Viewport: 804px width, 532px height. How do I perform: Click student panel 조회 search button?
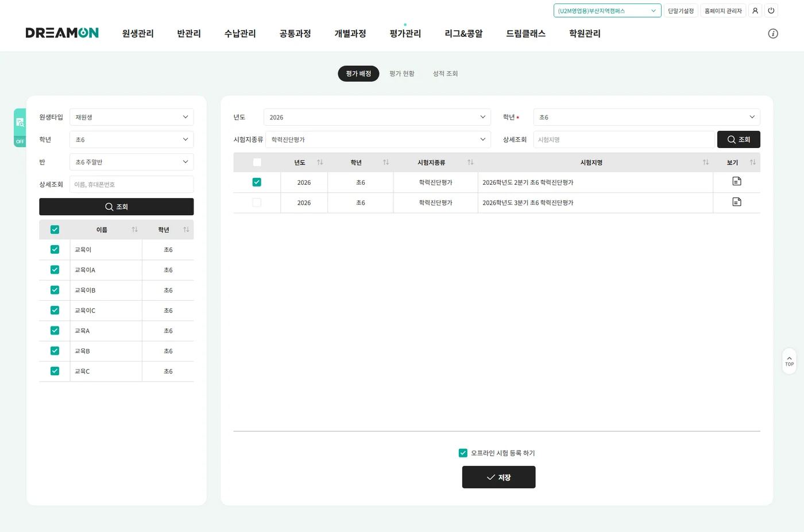pos(116,207)
